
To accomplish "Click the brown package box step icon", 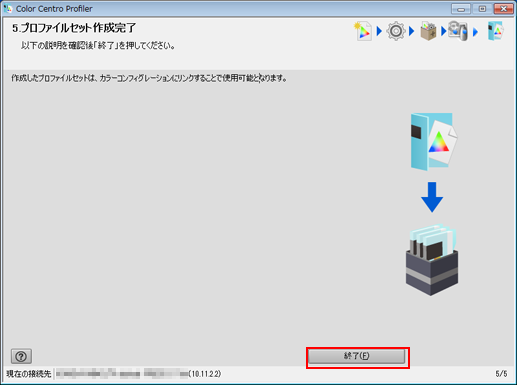I will pyautogui.click(x=428, y=31).
